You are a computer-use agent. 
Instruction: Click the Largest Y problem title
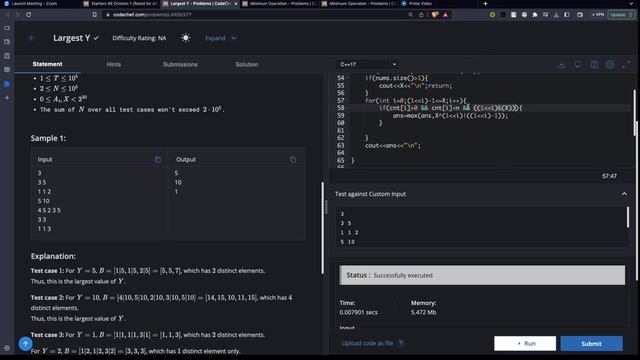click(x=71, y=38)
